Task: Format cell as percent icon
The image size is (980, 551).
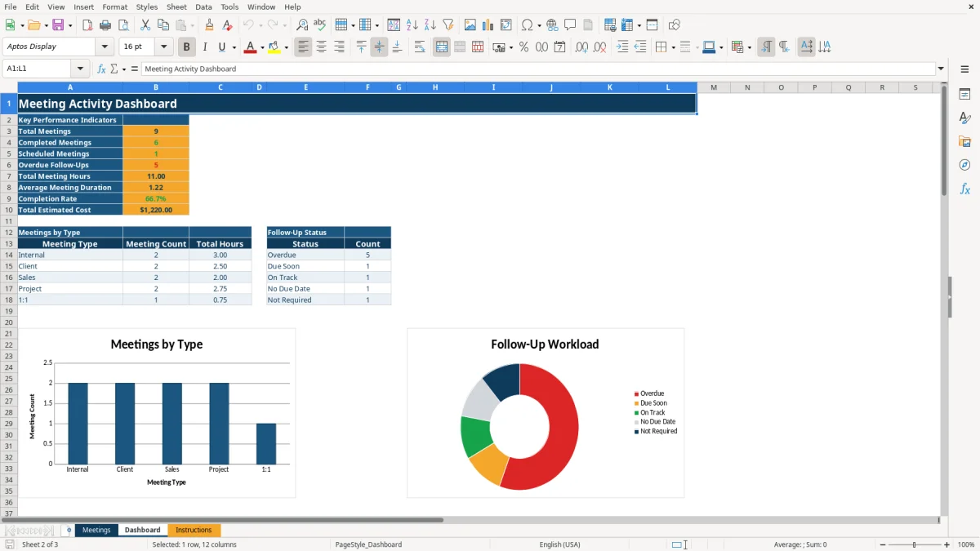Action: (x=524, y=47)
